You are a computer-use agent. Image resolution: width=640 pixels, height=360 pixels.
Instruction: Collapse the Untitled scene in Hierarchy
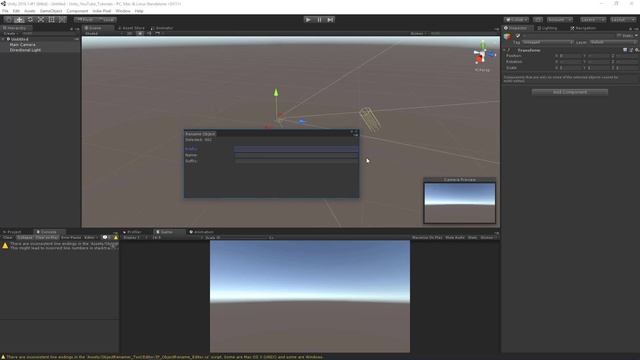(x=4, y=39)
